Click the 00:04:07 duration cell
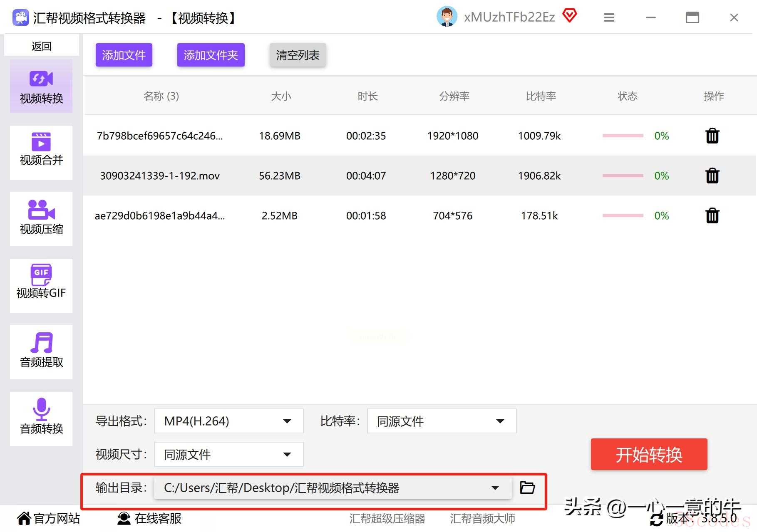The width and height of the screenshot is (757, 532). click(x=366, y=176)
